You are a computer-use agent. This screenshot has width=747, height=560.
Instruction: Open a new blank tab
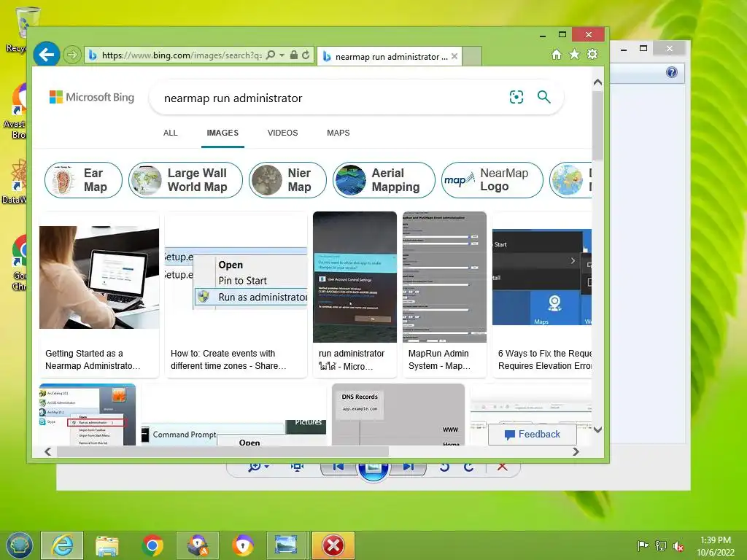point(472,56)
